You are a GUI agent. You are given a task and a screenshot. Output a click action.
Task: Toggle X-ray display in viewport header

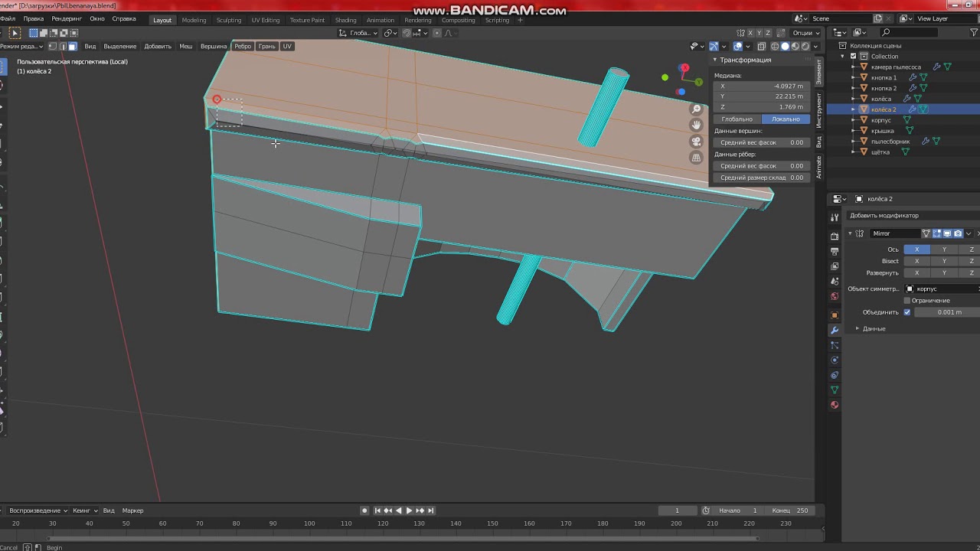coord(761,46)
